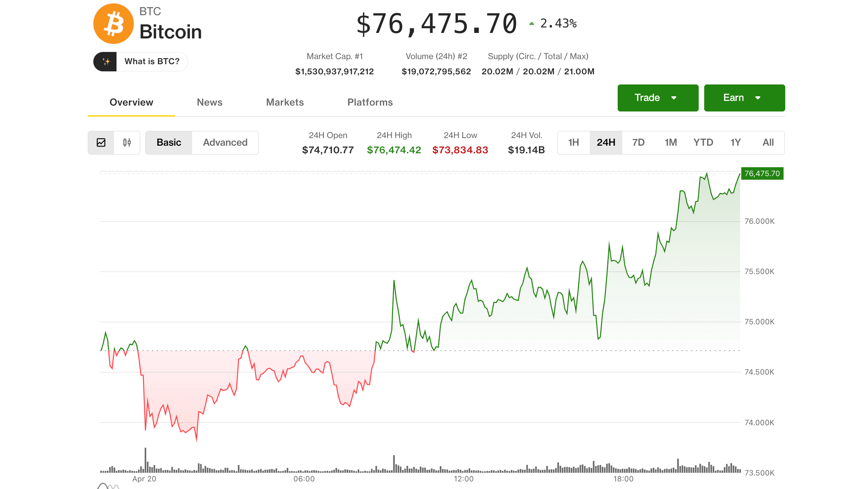Select the 1M timeframe option
This screenshot has width=868, height=489.
point(671,143)
